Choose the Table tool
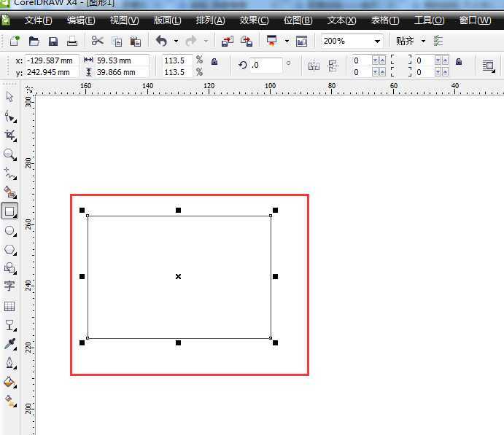Image resolution: width=504 pixels, height=435 pixels. click(x=9, y=306)
